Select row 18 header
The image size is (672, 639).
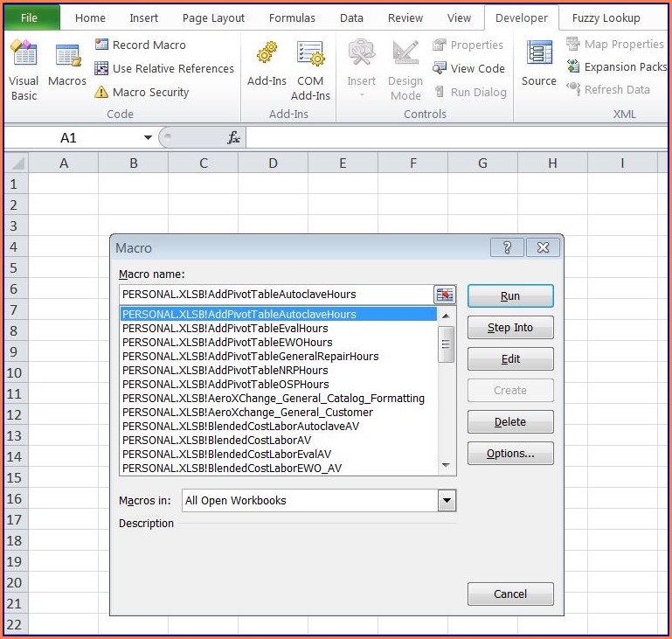(17, 540)
